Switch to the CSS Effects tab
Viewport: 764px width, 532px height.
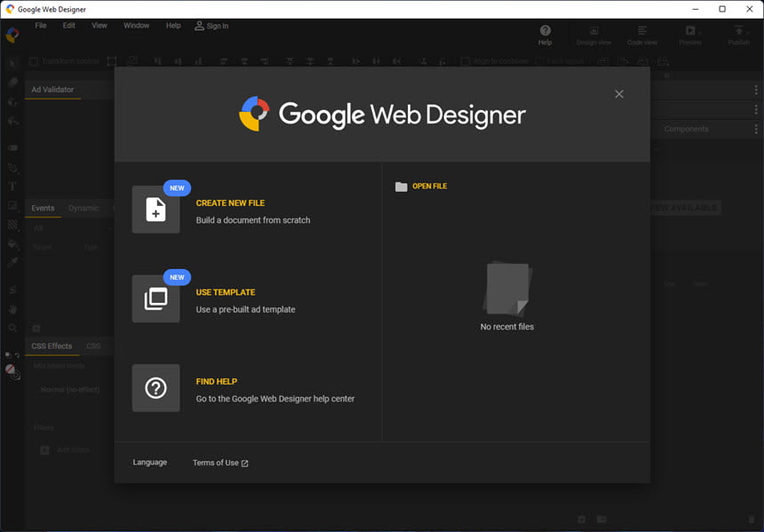click(52, 345)
